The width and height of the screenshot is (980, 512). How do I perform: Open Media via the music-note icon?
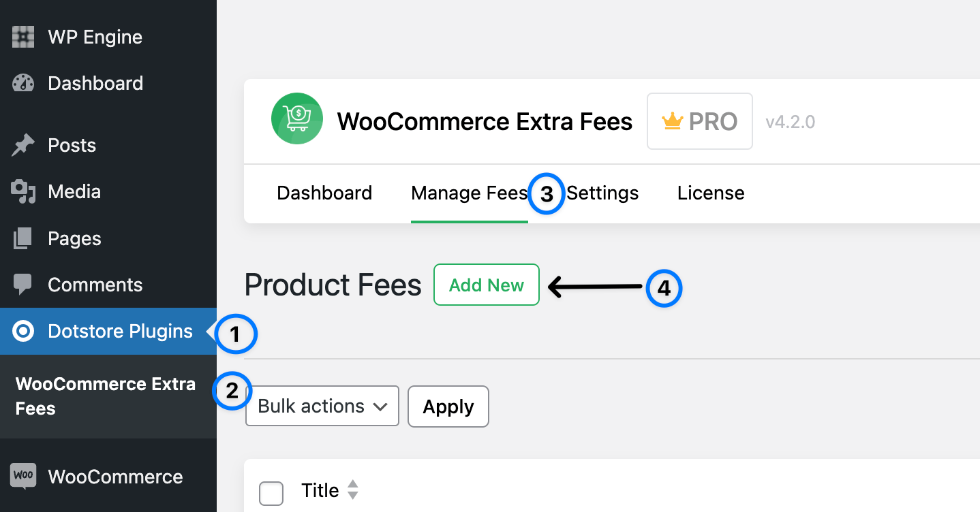[x=22, y=191]
